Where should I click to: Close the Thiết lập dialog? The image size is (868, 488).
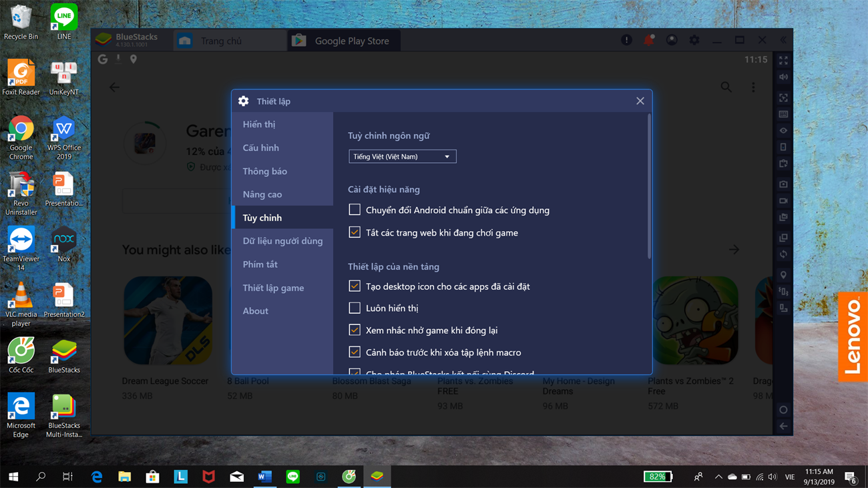(640, 101)
